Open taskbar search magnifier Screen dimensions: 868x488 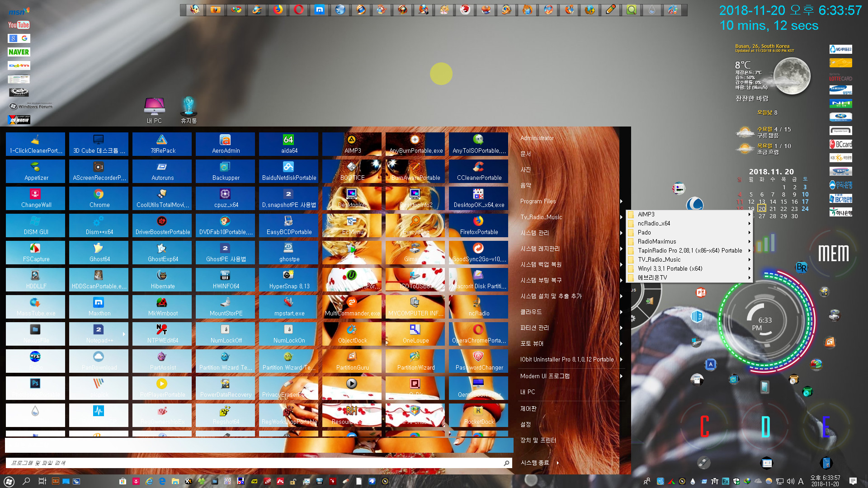pyautogui.click(x=26, y=481)
